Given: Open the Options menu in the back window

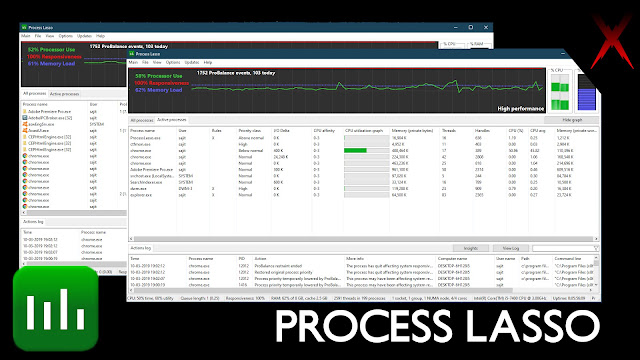Looking at the screenshot, I should (65, 36).
